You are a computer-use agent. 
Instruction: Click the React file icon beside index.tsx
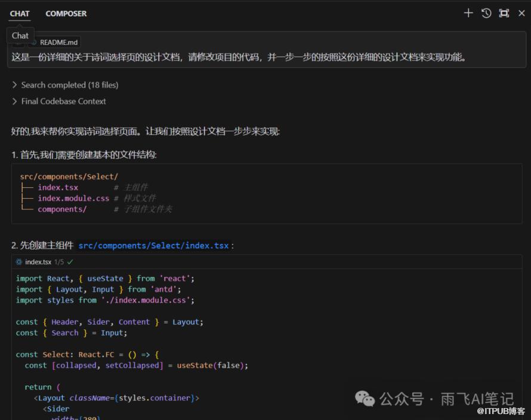pyautogui.click(x=19, y=262)
